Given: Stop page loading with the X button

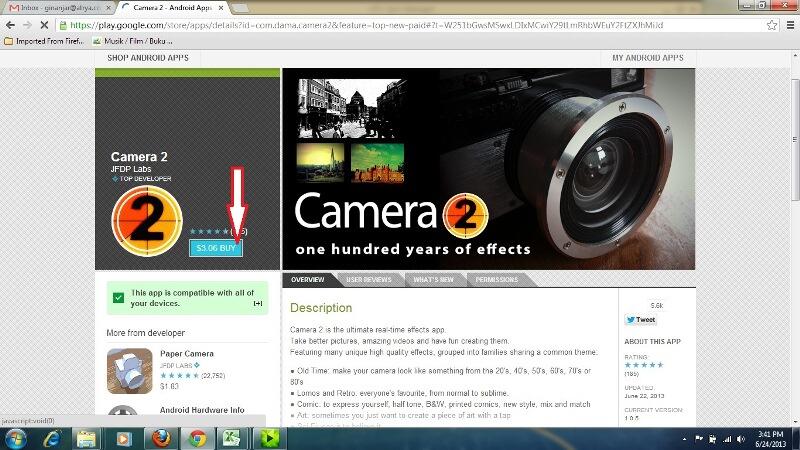Looking at the screenshot, I should tap(42, 24).
